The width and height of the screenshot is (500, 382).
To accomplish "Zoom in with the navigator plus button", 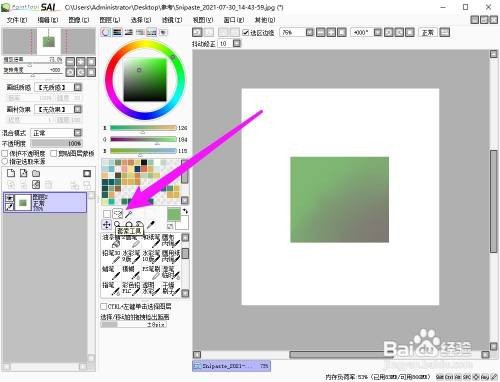I will pos(81,61).
